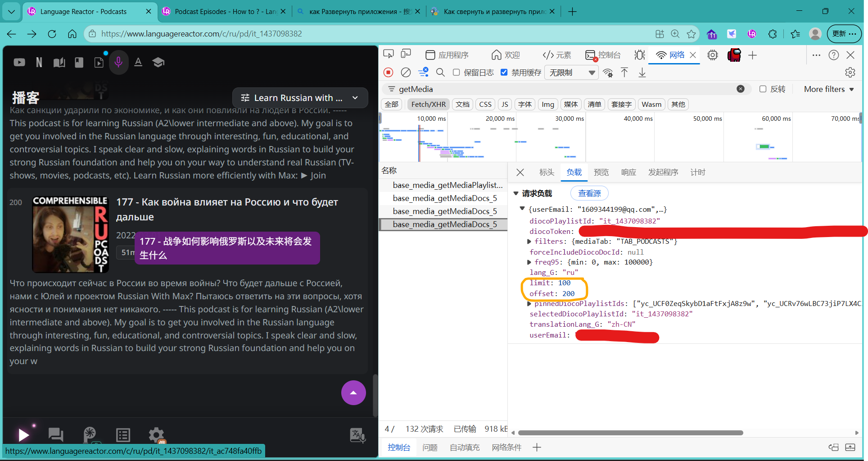Click the payload pane horizontal scrollbar
868x461 pixels.
(630, 433)
